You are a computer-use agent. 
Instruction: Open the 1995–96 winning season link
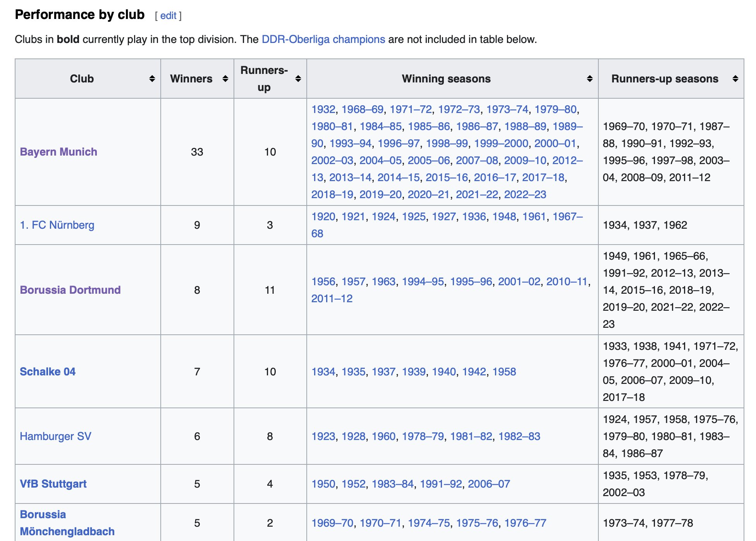point(471,281)
